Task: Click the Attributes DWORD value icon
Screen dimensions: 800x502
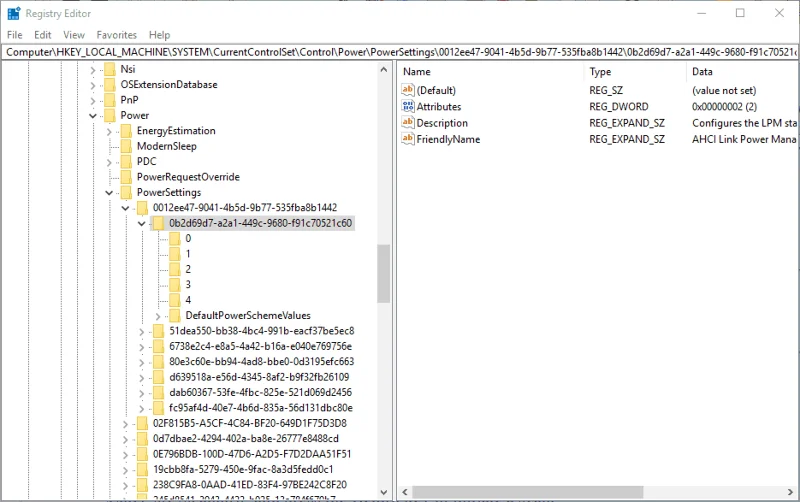Action: point(408,107)
